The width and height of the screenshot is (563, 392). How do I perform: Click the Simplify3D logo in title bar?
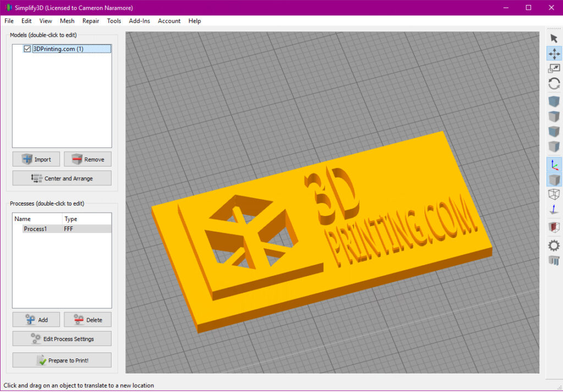pos(8,8)
